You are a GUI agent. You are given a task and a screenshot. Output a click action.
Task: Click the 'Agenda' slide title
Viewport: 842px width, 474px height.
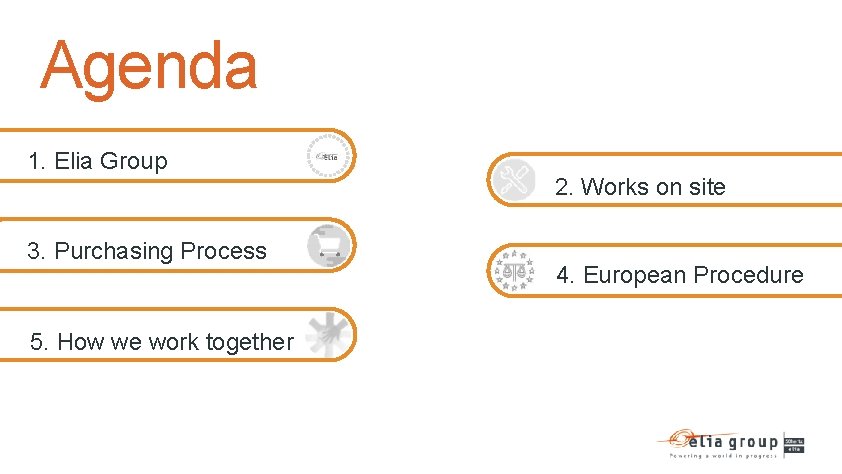point(149,65)
